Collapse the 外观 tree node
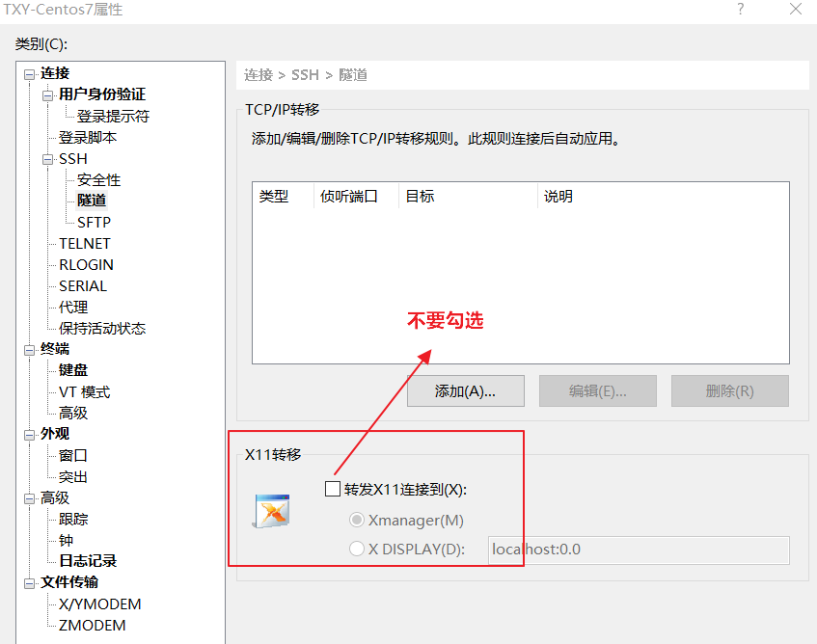This screenshot has width=817, height=644. (x=29, y=435)
